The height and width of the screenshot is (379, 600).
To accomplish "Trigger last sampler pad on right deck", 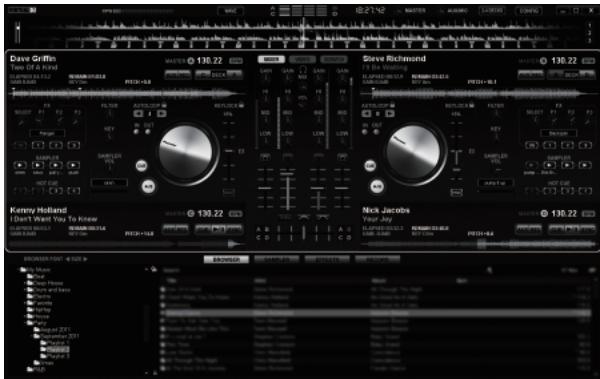I will click(x=585, y=165).
